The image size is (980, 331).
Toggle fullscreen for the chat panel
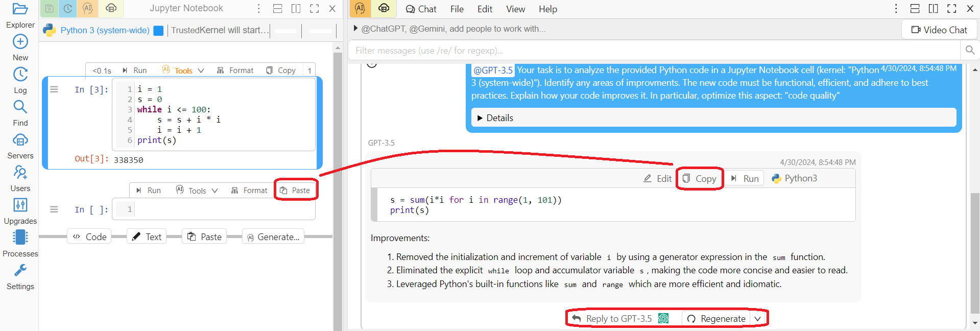click(x=951, y=9)
